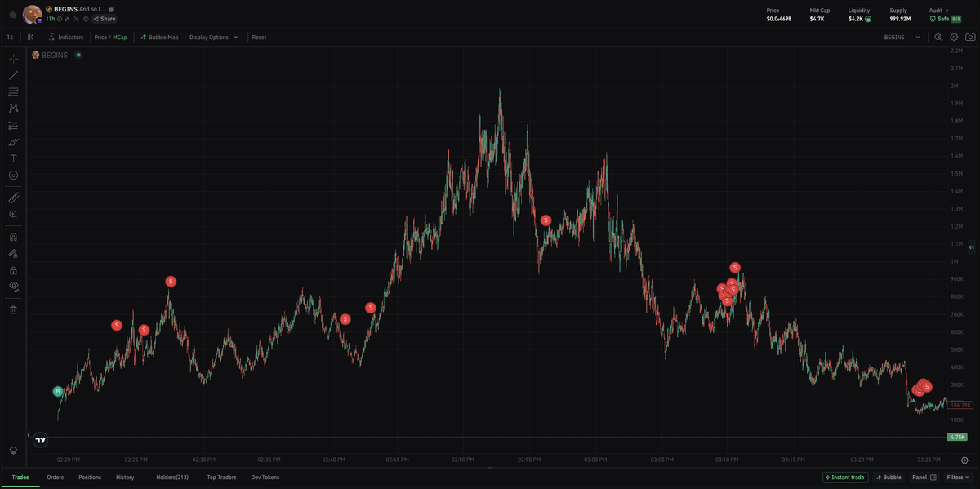Collapse the chart pane with left arrow

pos(29,435)
